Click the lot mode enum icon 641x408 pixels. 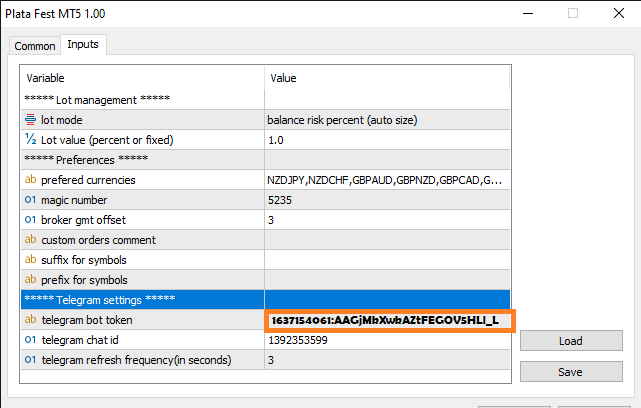pos(31,120)
